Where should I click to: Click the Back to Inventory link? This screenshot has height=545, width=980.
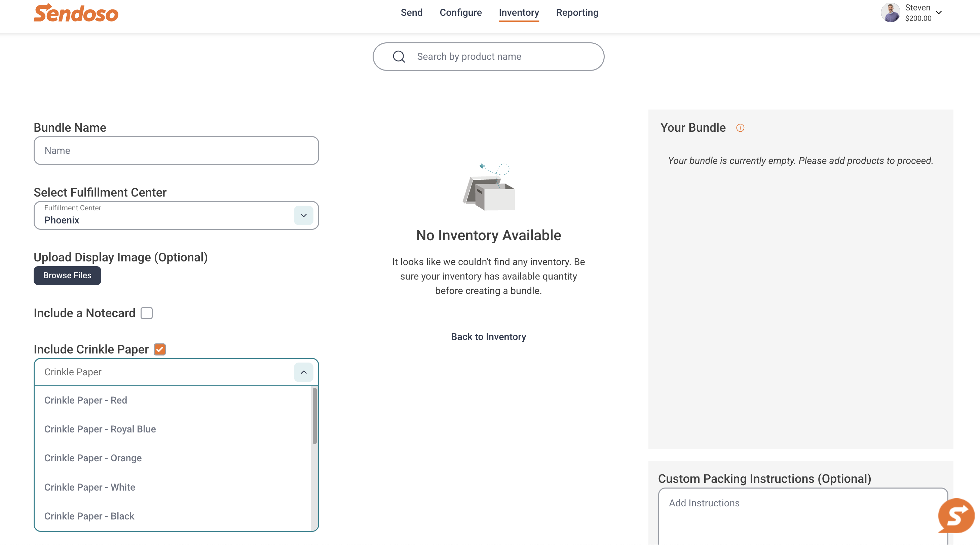pos(488,337)
